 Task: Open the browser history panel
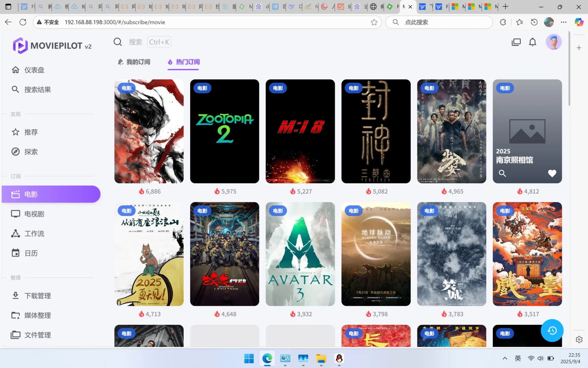pos(534,22)
